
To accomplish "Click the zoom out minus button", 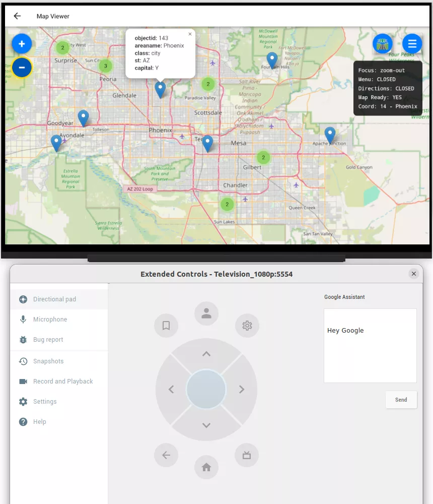I will [x=22, y=68].
